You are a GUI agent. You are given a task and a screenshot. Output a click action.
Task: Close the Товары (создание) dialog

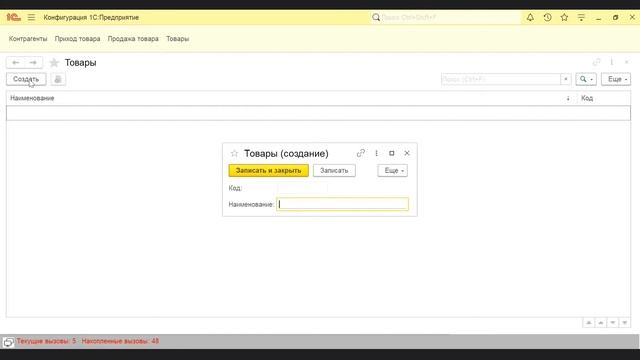point(407,153)
